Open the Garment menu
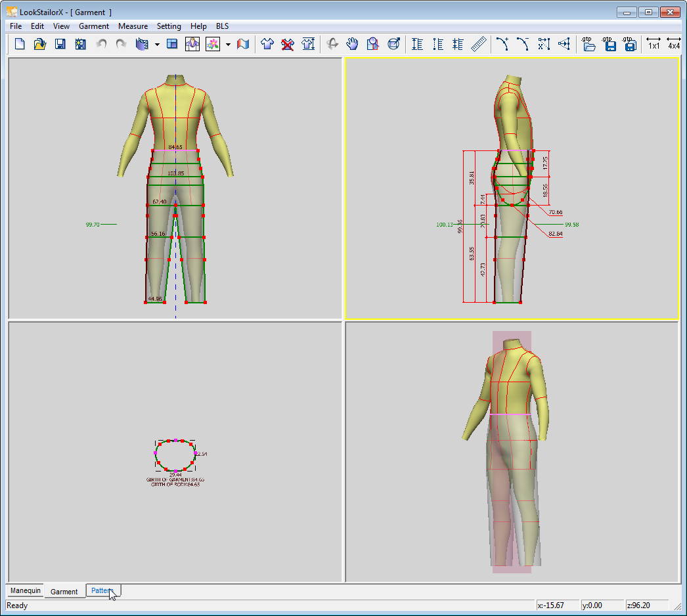 [x=93, y=26]
